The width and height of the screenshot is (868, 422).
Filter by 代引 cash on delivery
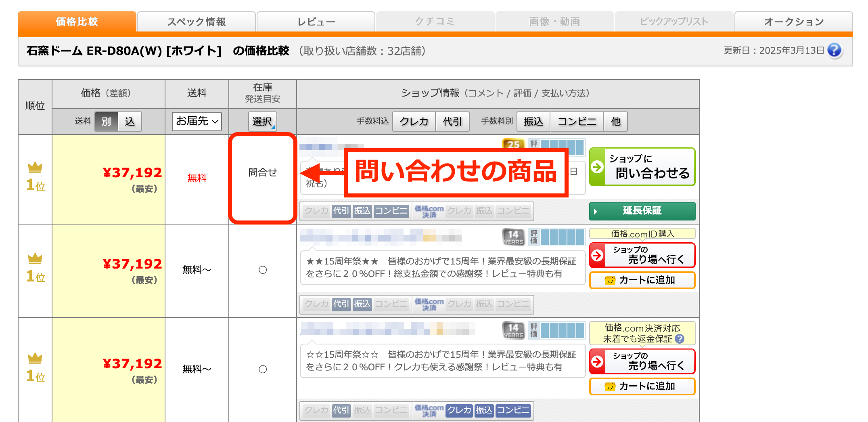452,122
